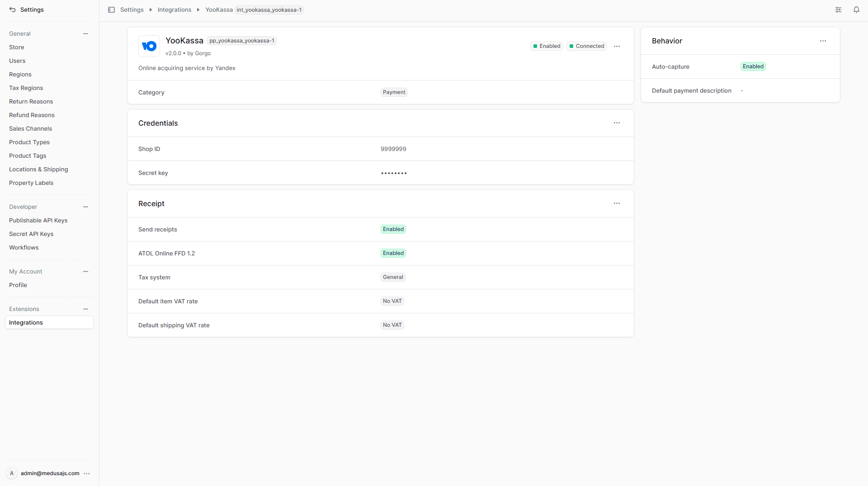Screen dimensions: 868x486
Task: Click the YooKassa breadcrumb text
Action: [x=219, y=9]
